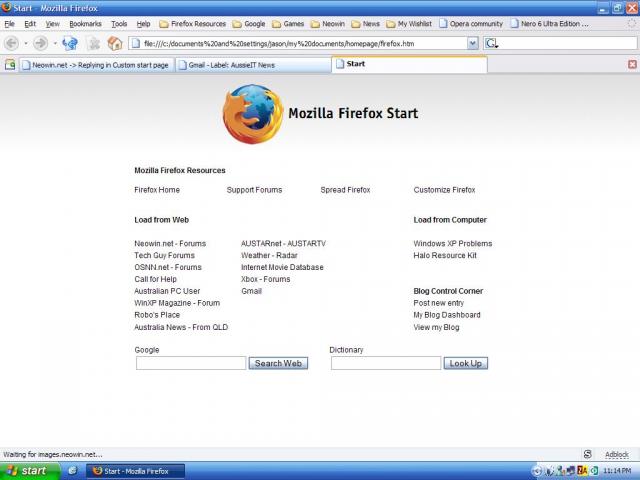Open Call for Help link

(x=156, y=279)
